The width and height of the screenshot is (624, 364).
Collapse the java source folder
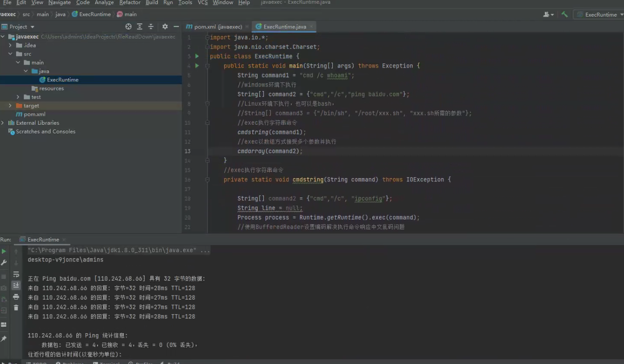pos(26,71)
